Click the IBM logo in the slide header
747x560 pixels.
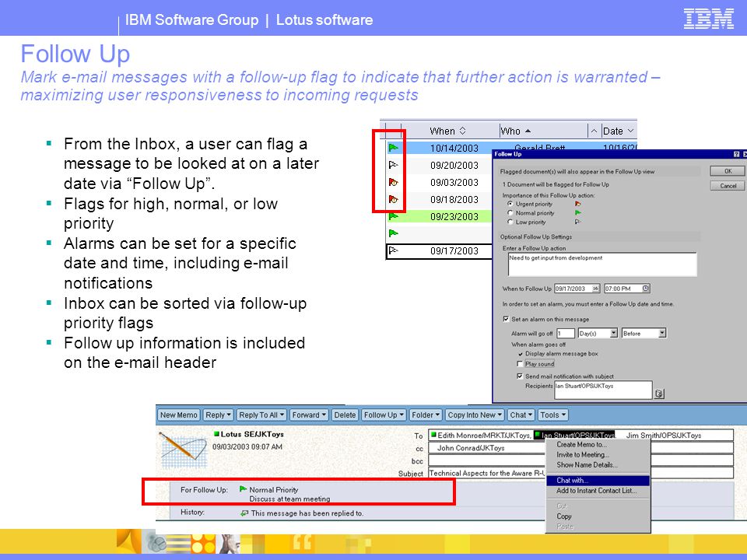pyautogui.click(x=708, y=19)
